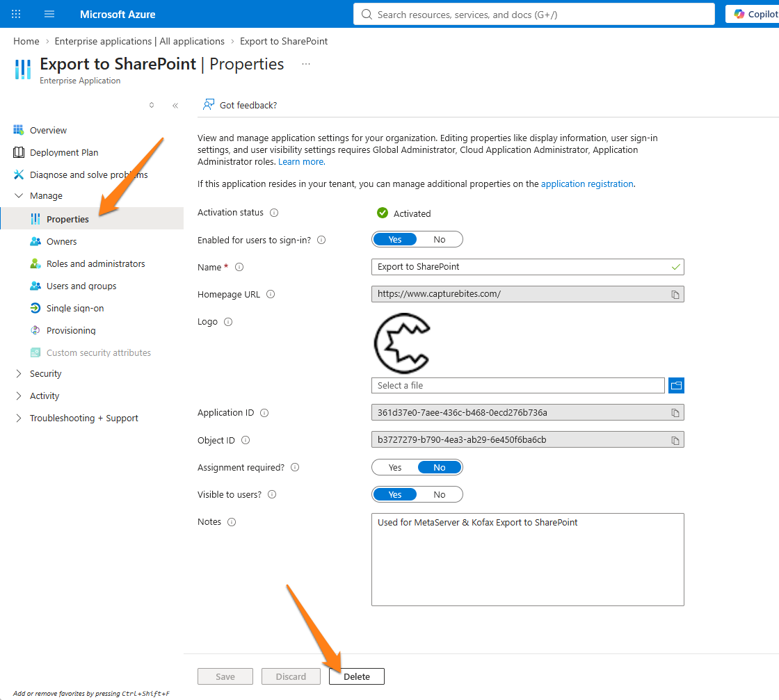
Task: Click the Assignment required info icon
Action: [295, 467]
